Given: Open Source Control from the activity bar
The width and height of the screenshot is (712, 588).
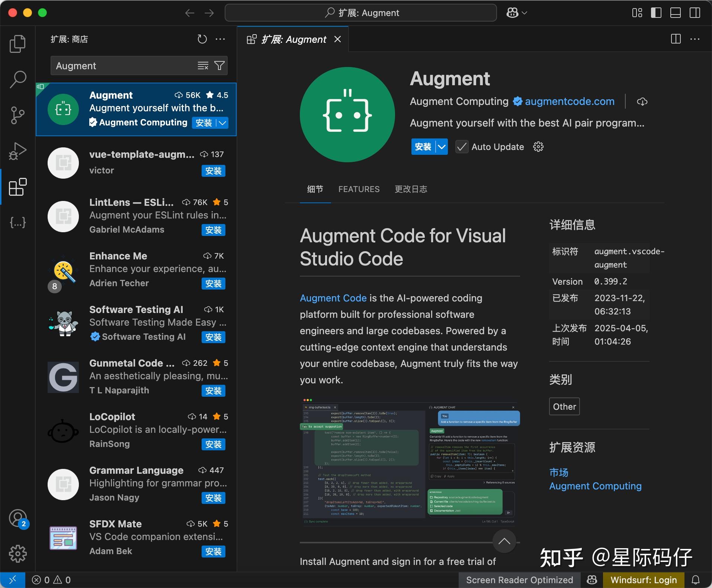Looking at the screenshot, I should pyautogui.click(x=17, y=115).
